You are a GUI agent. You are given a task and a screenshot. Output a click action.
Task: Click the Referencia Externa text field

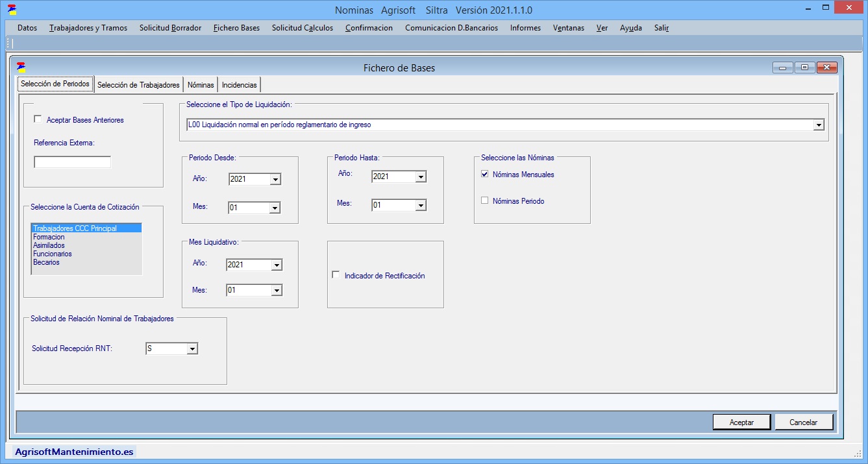click(72, 162)
